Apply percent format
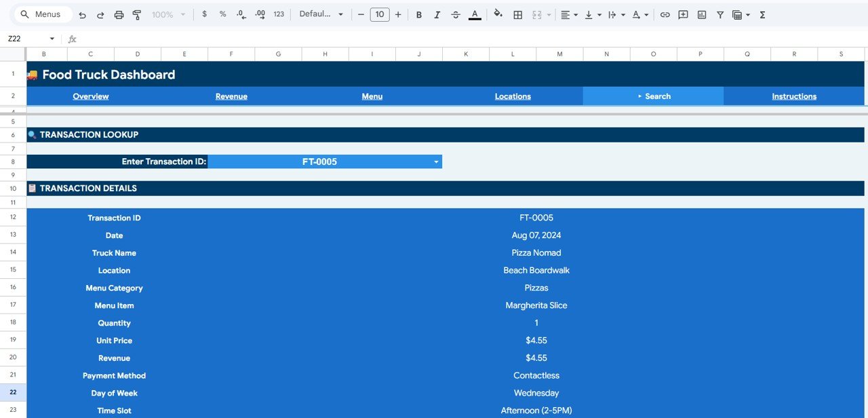Screen dimensions: 868x418 coord(222,14)
